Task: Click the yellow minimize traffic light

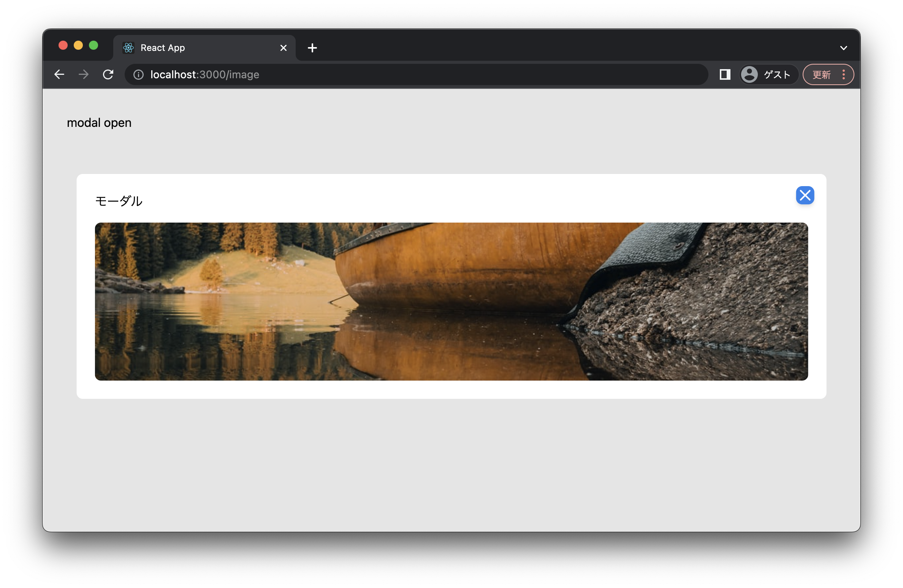Action: (78, 45)
